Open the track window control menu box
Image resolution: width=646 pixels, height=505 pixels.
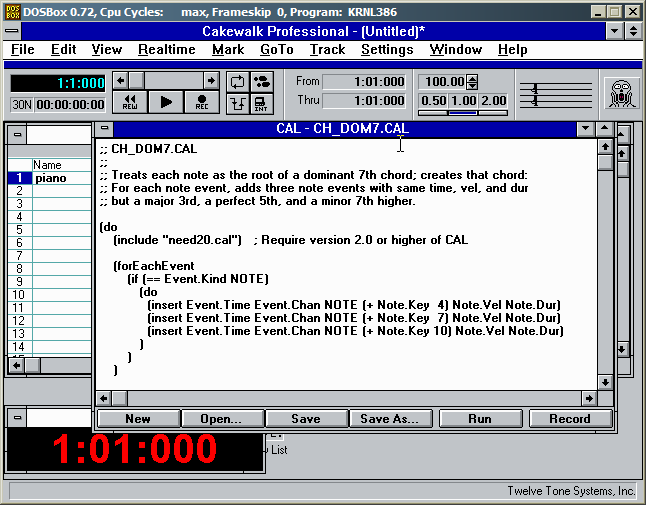point(17,134)
